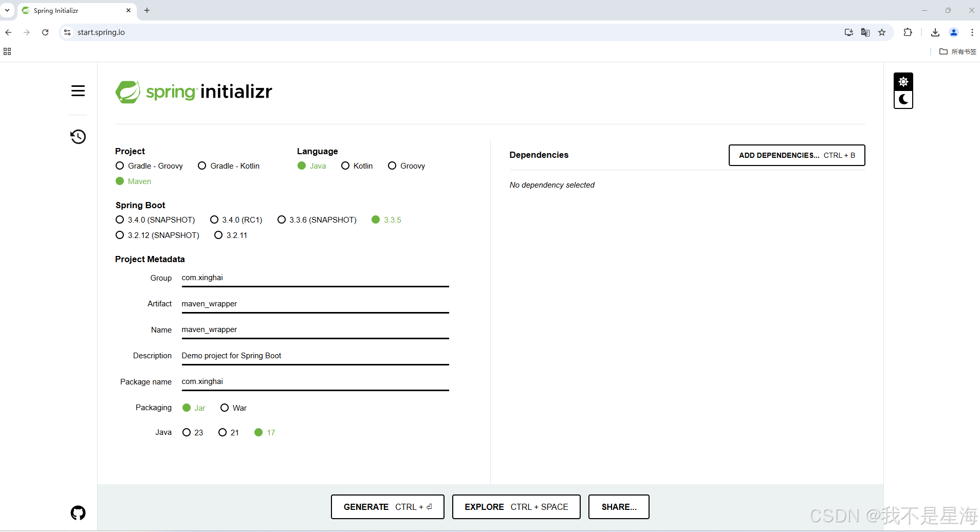Open the apps grid in the bookmarks bar

click(7, 51)
